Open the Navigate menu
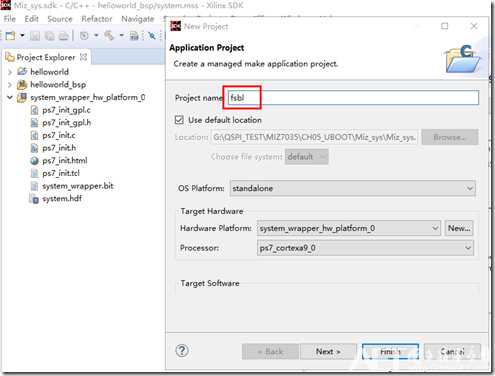Screen dimensions: 495x376 [137, 19]
